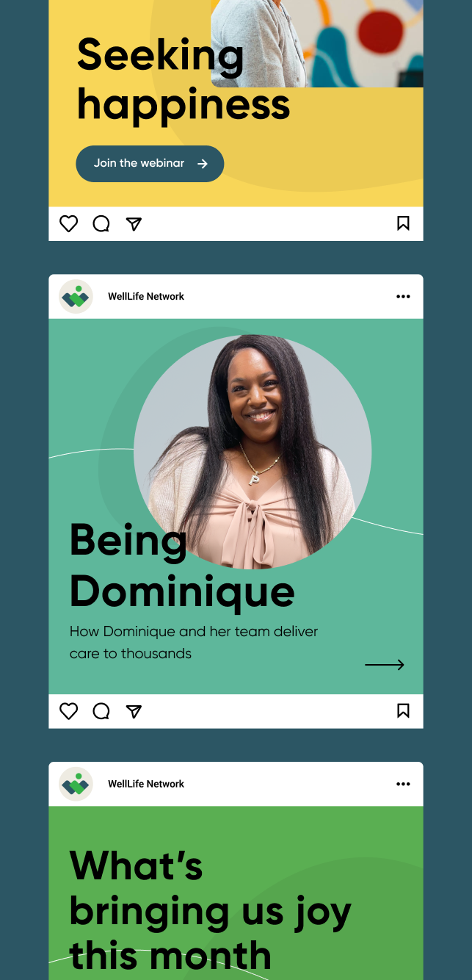This screenshot has height=980, width=472.
Task: Like the Being Dominique post
Action: tap(68, 711)
